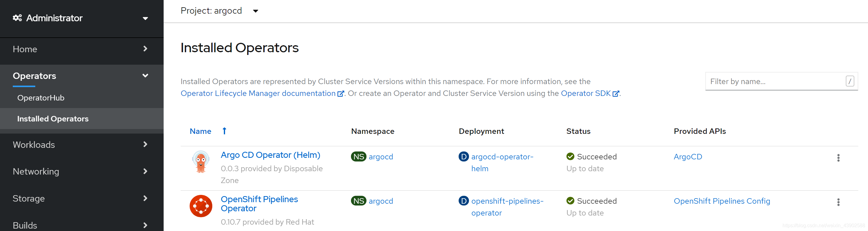
Task: Open OperatorHub in the sidebar
Action: tap(41, 98)
